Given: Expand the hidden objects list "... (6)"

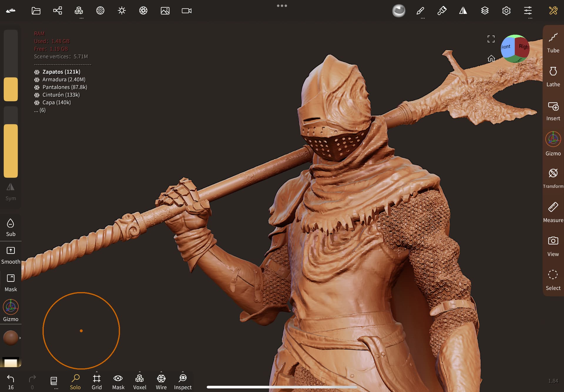Looking at the screenshot, I should (40, 110).
